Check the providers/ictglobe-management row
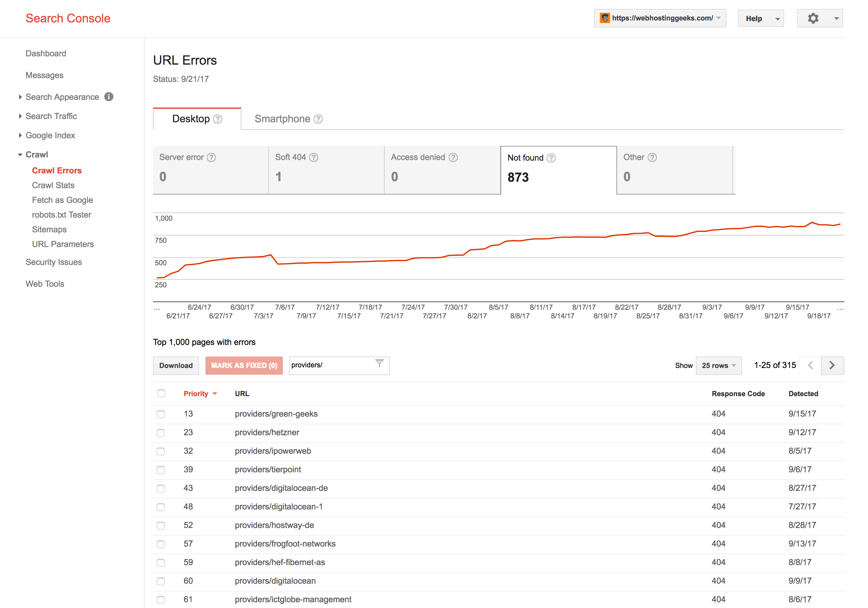The height and width of the screenshot is (608, 868). [x=161, y=600]
